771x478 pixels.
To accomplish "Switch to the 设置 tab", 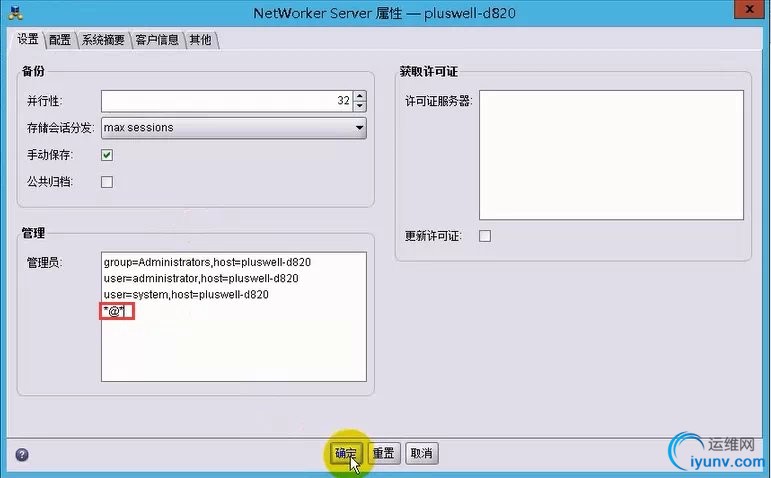I will (28, 39).
